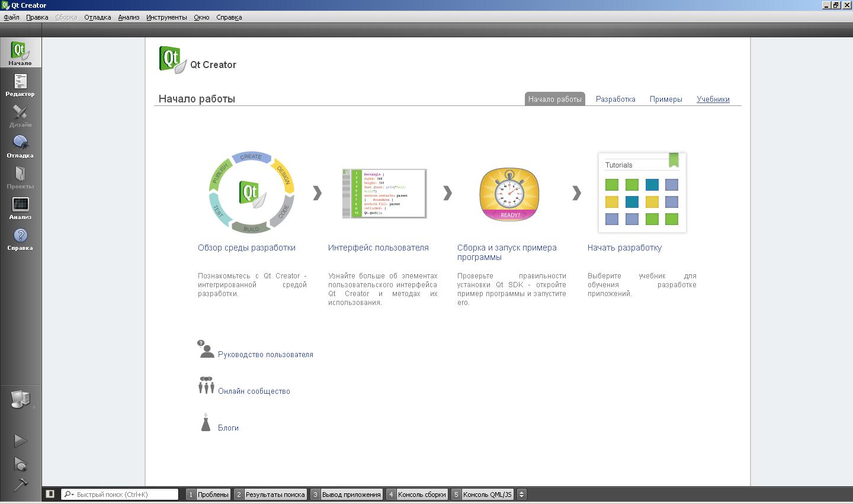Image resolution: width=853 pixels, height=504 pixels.
Task: Click the QML code editor thumbnail
Action: click(x=384, y=193)
